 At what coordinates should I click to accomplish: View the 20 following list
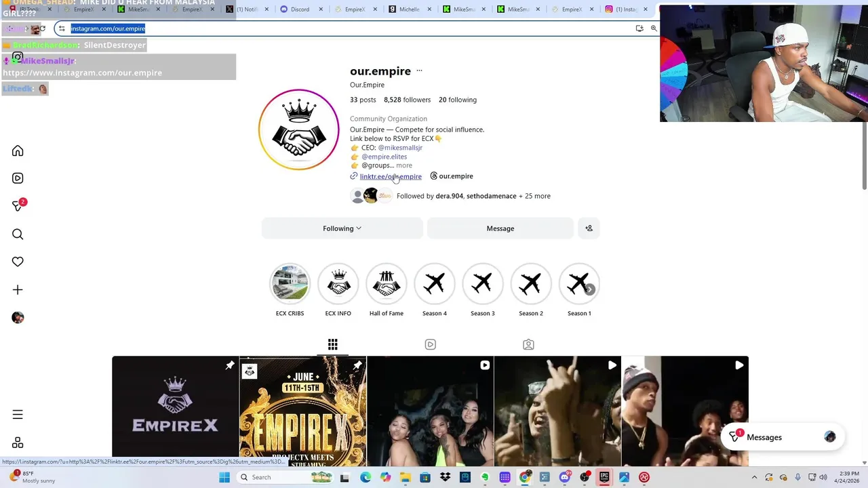[458, 100]
